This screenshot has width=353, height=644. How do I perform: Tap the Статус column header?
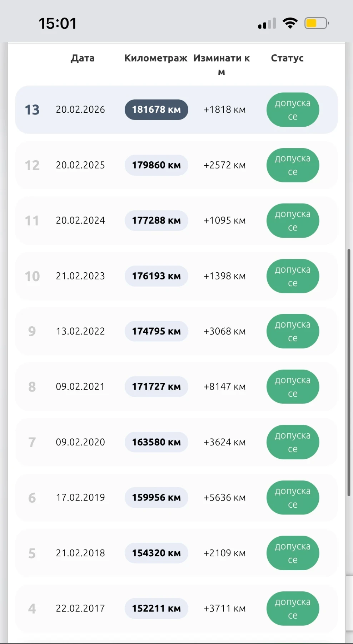(287, 58)
